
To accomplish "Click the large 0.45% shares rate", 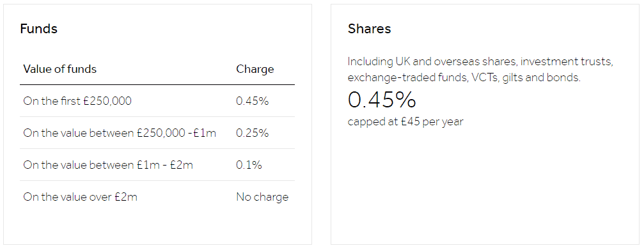I will [382, 99].
